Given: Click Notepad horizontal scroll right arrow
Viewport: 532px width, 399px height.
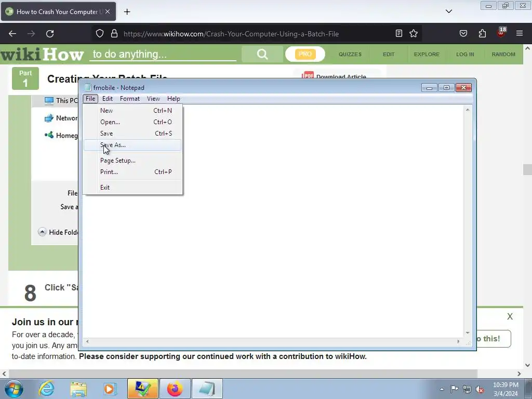Looking at the screenshot, I should click(458, 341).
